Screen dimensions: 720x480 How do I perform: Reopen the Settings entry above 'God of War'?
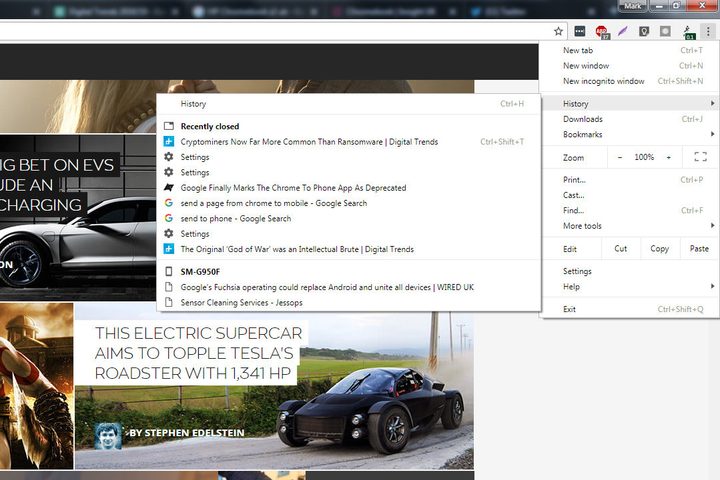tap(349, 234)
